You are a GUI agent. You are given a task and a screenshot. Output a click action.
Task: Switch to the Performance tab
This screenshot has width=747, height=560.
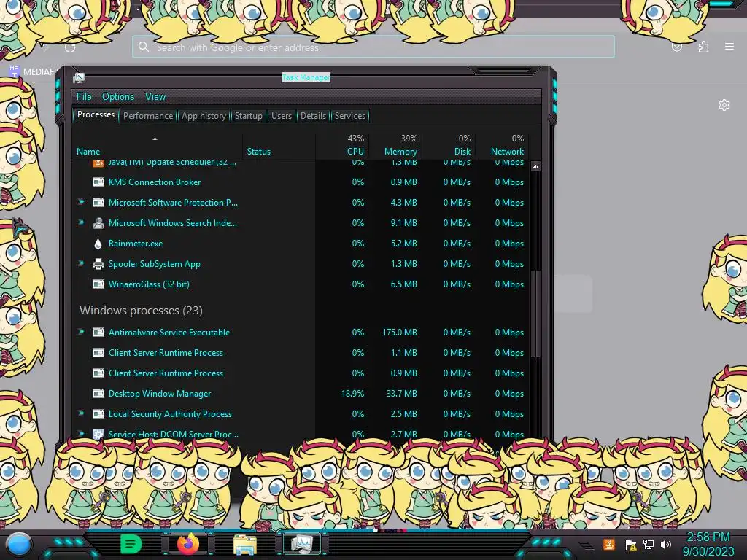147,116
